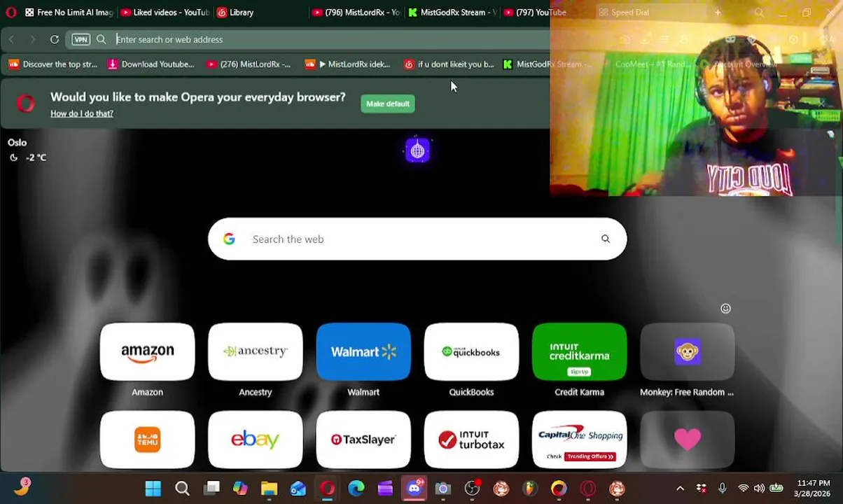Open File Explorer from the taskbar

click(270, 489)
